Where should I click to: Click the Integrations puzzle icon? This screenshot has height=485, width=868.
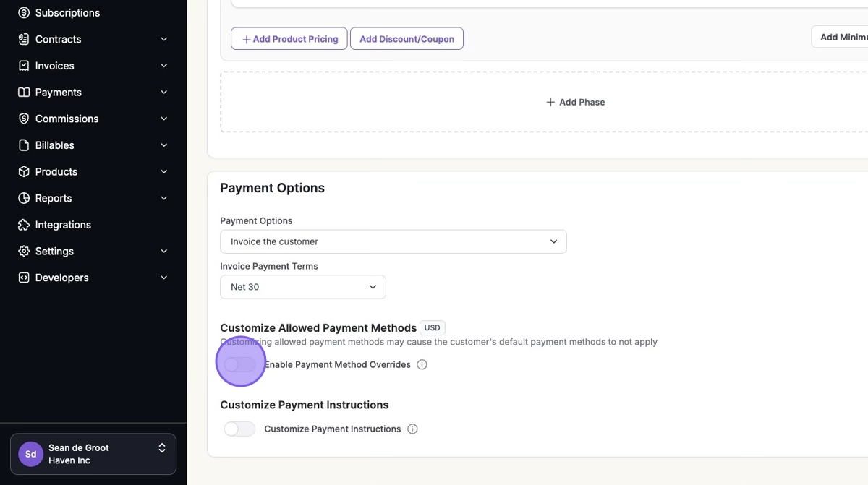tap(24, 225)
